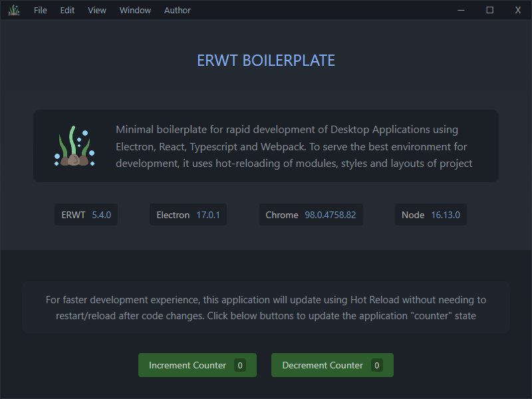Click the Minimal boilerplate description text
The width and height of the screenshot is (532, 399).
tap(294, 146)
